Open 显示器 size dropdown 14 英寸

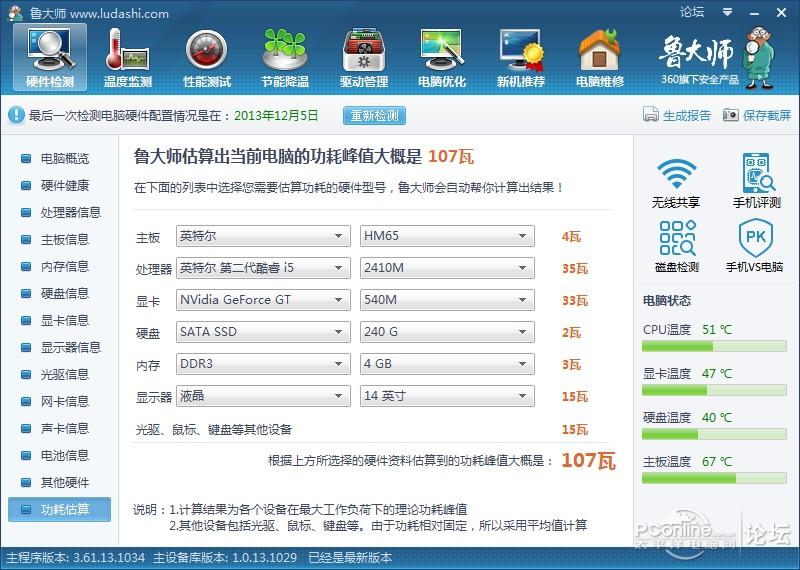[x=447, y=396]
